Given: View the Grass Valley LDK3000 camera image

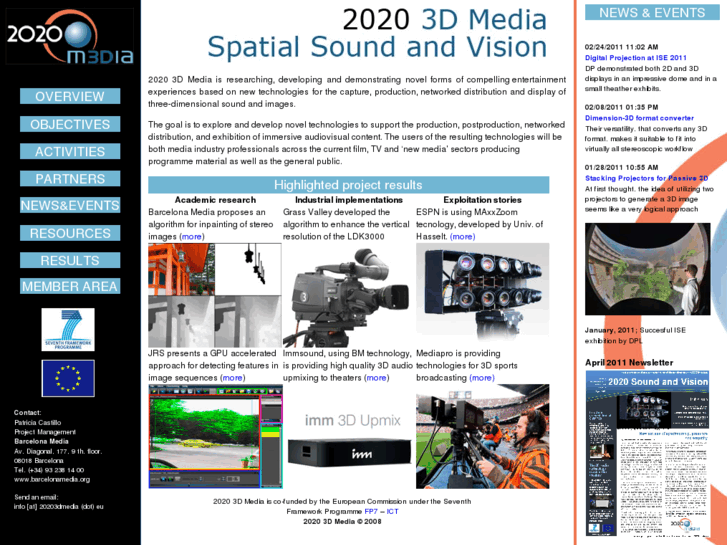Looking at the screenshot, I should [x=346, y=297].
